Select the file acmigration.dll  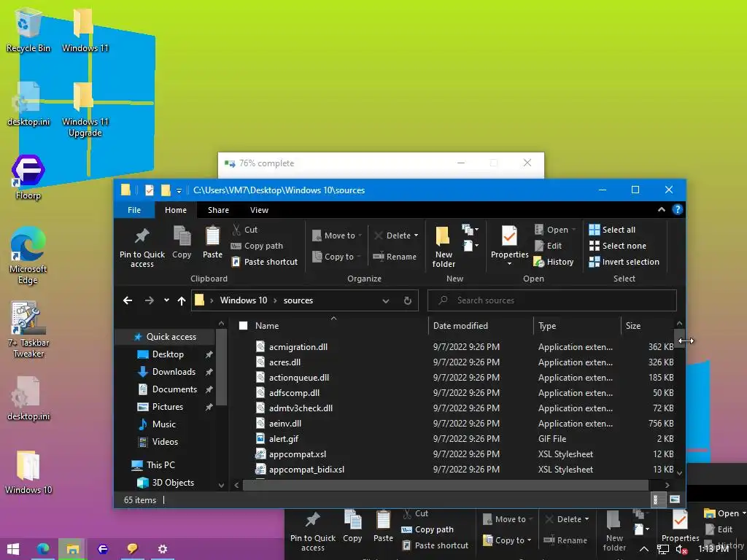[x=298, y=347]
